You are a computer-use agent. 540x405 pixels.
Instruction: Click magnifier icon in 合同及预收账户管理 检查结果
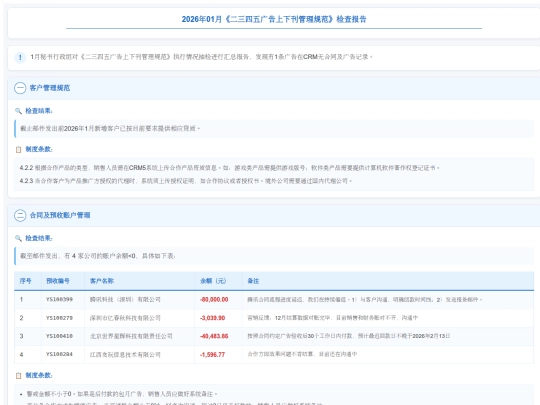(x=18, y=238)
